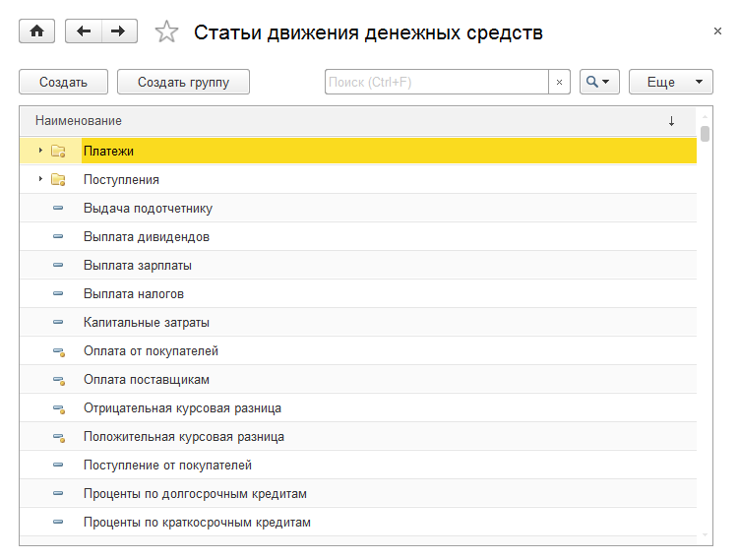The height and width of the screenshot is (560, 739).
Task: Go forward with the right arrow
Action: 118,31
